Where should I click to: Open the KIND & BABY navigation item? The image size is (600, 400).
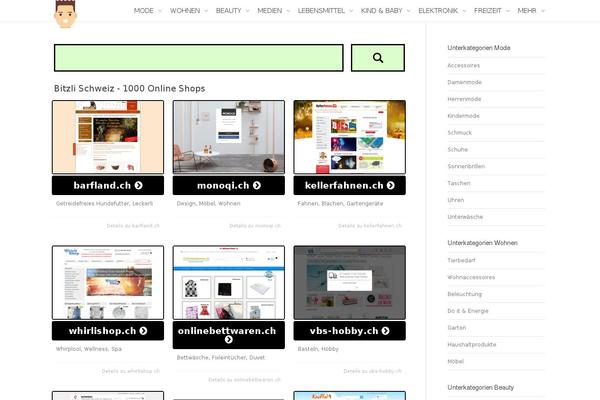pos(382,11)
